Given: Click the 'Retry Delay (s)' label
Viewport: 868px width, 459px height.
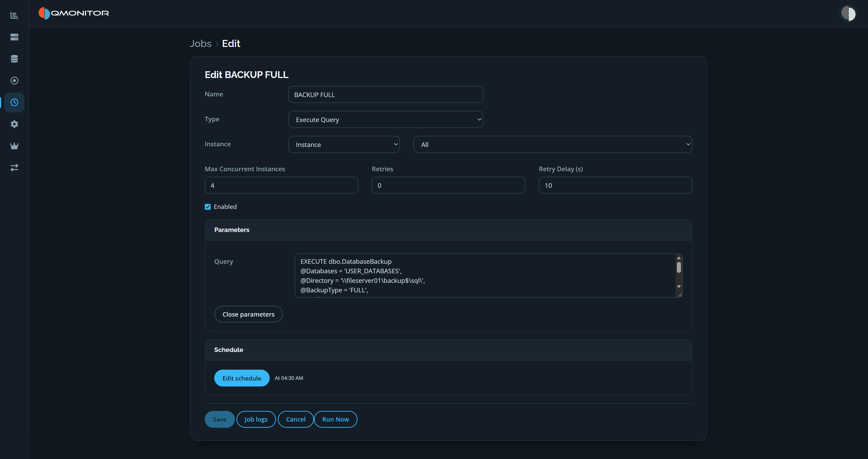Looking at the screenshot, I should pos(561,169).
